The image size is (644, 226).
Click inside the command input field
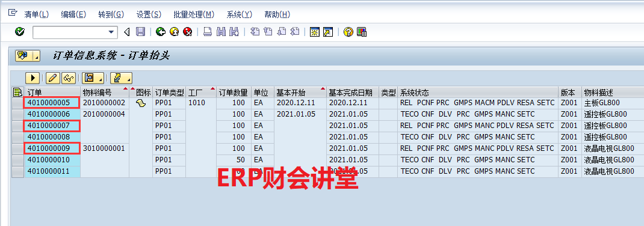click(70, 32)
